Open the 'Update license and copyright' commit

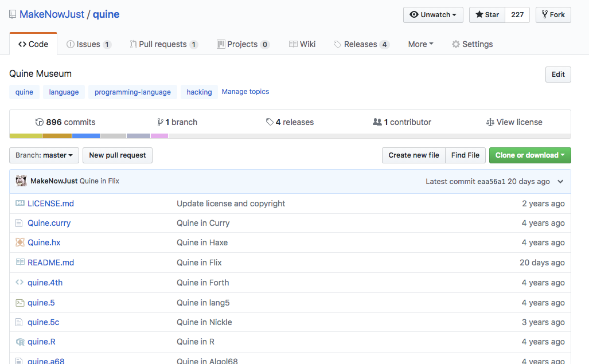point(231,203)
